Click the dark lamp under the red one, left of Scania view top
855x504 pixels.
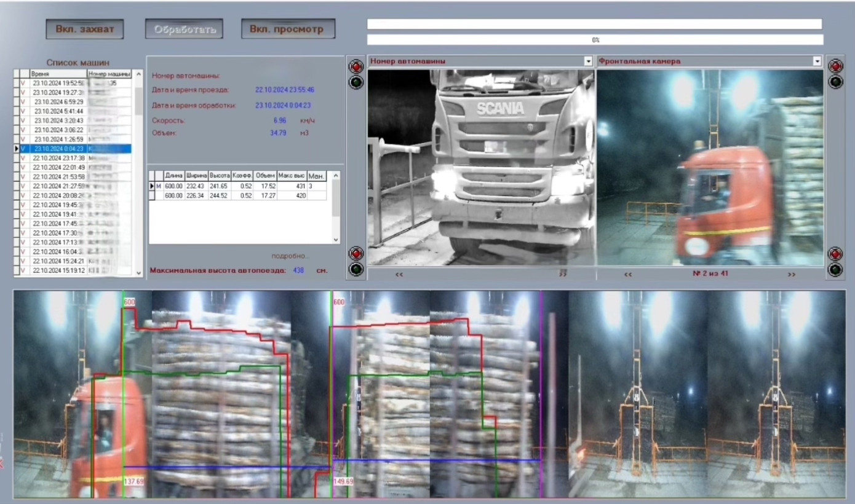(356, 82)
